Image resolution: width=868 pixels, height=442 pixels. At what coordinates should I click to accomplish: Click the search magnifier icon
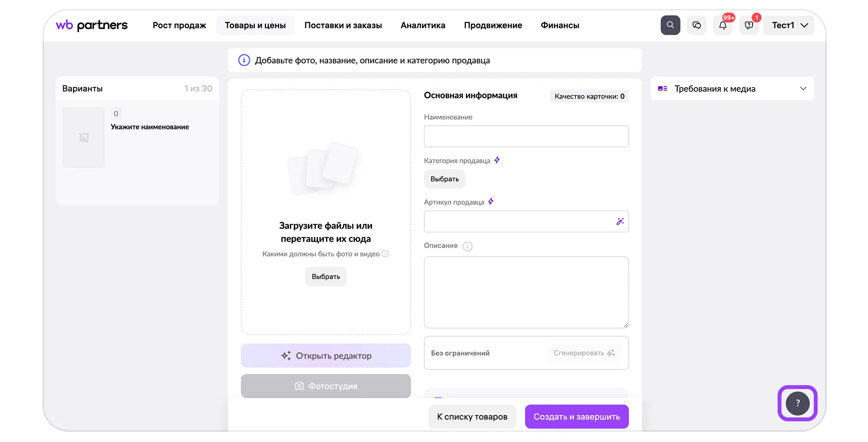(670, 25)
